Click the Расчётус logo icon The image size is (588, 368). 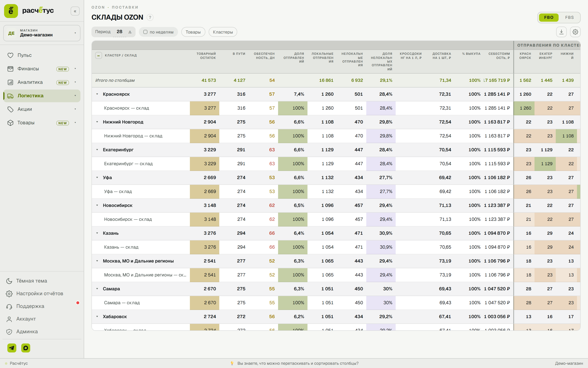coord(11,11)
